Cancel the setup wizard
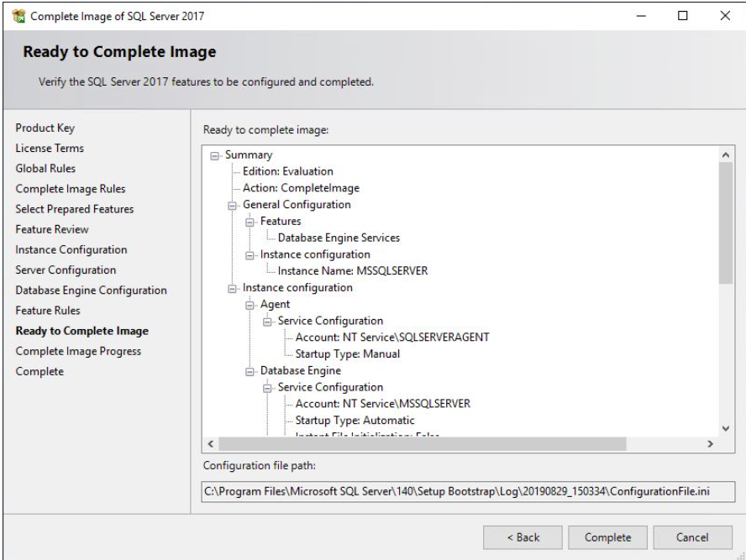Screen dimensions: 746x560 pyautogui.click(x=692, y=537)
